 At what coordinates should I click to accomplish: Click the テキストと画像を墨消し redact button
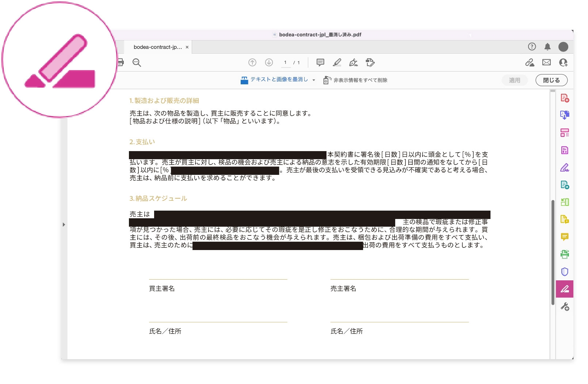[274, 80]
